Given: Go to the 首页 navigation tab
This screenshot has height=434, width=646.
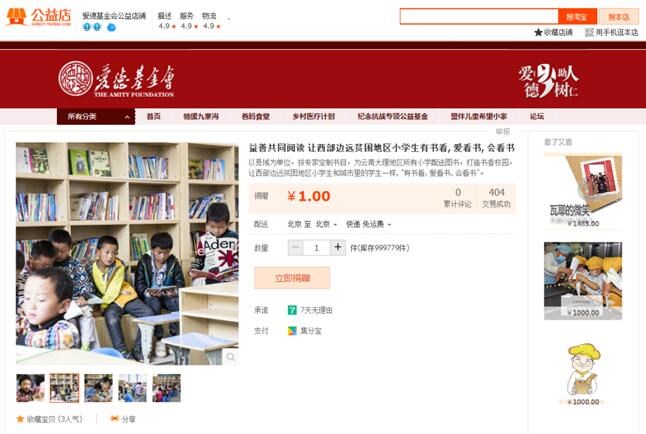Looking at the screenshot, I should [x=154, y=117].
